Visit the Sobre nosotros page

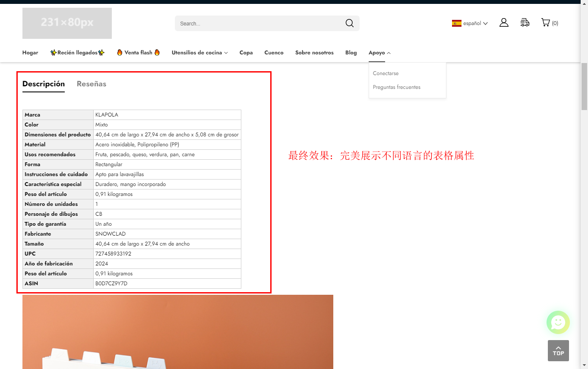point(314,53)
